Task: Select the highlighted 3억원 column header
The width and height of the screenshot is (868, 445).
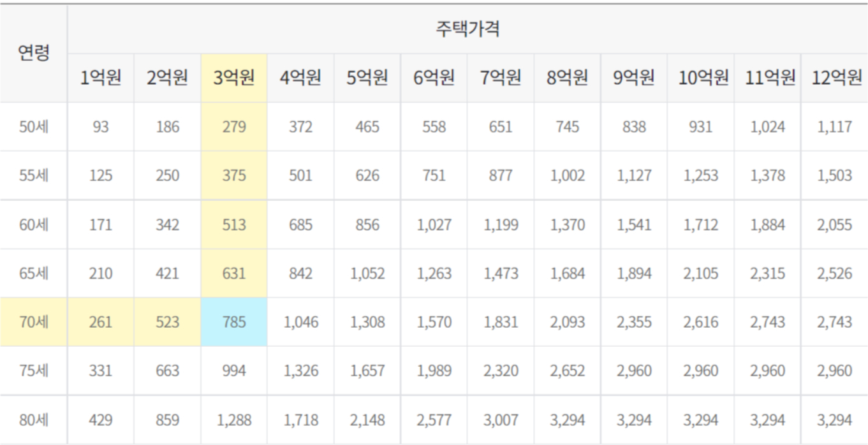Action: 234,78
